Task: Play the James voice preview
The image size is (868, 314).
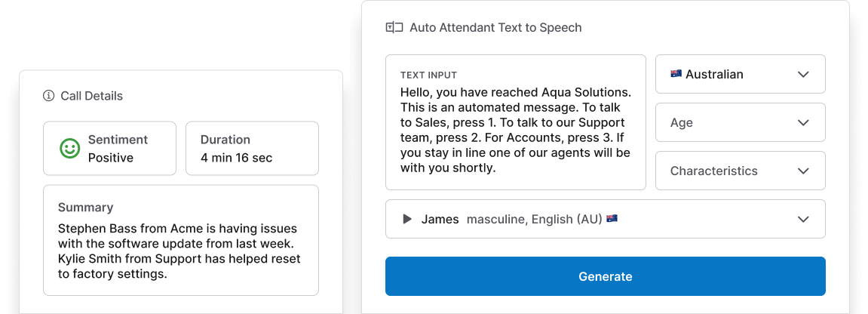Action: [407, 219]
